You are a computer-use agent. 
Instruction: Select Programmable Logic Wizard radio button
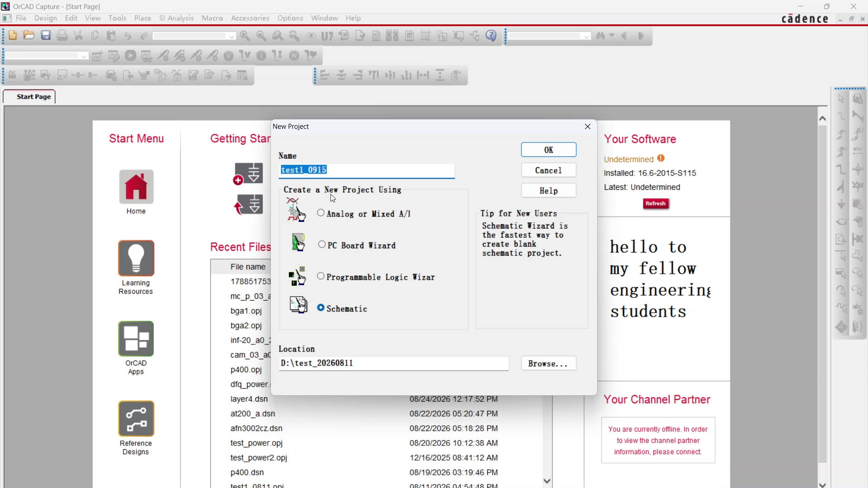(321, 276)
